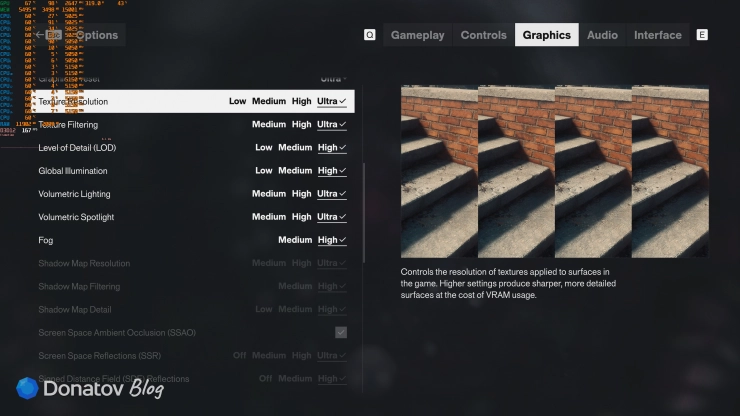The image size is (740, 416).
Task: Set Shadow Map Detail to High
Action: pyautogui.click(x=332, y=309)
